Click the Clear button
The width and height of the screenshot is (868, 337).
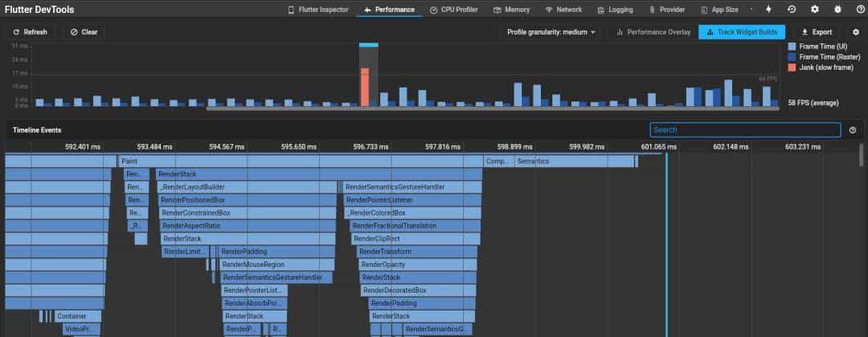click(84, 32)
